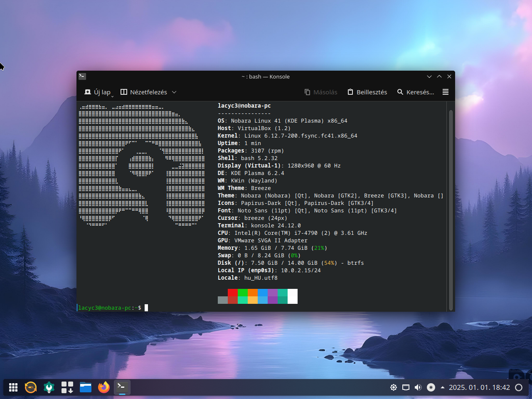The height and width of the screenshot is (399, 532).
Task: Click the bash prompt lacyc3@nobara-pc:~$
Action: [110, 308]
